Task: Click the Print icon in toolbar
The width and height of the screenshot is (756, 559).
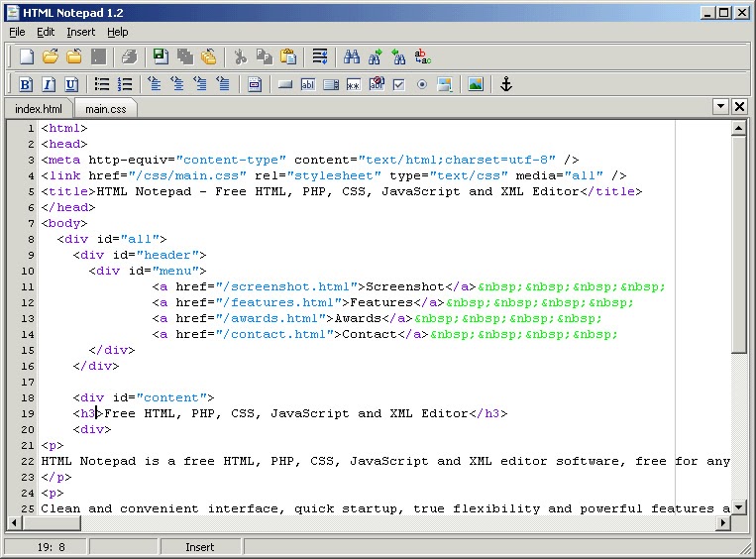Action: 129,56
